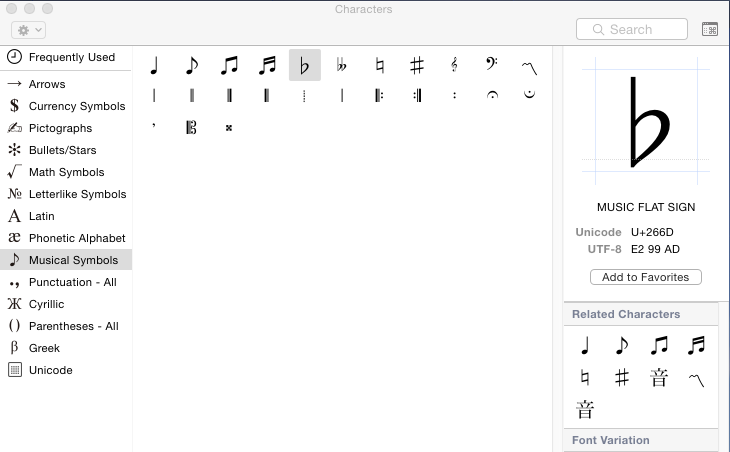Click the fermata symbol
The image size is (730, 452).
click(x=492, y=96)
